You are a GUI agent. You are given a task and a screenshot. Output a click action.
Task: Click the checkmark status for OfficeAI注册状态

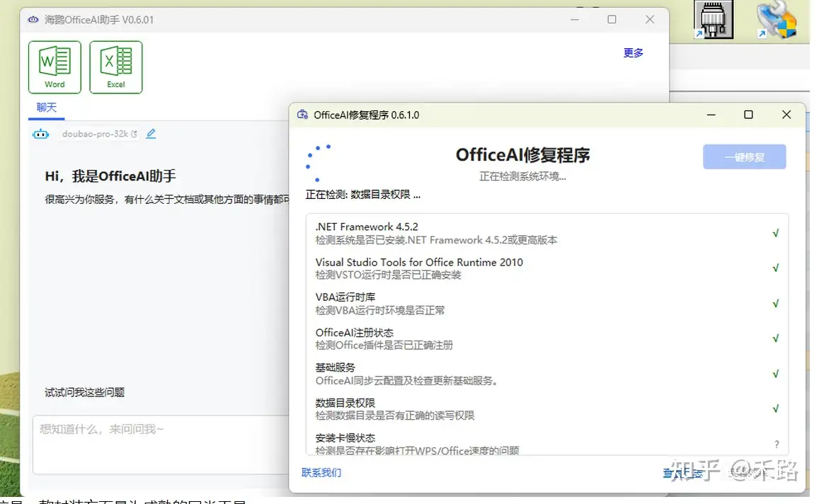(x=776, y=338)
